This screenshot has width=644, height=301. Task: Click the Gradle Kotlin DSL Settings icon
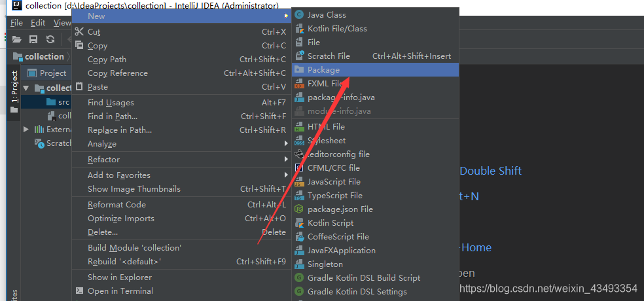coord(299,292)
